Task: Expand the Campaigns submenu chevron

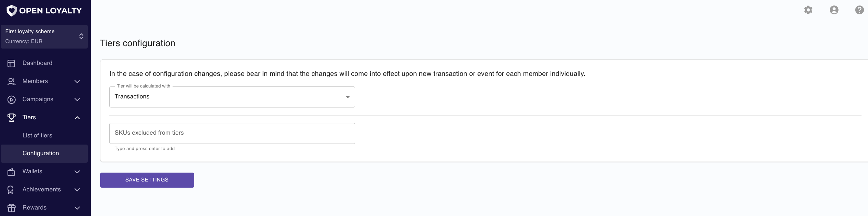Action: coord(77,99)
